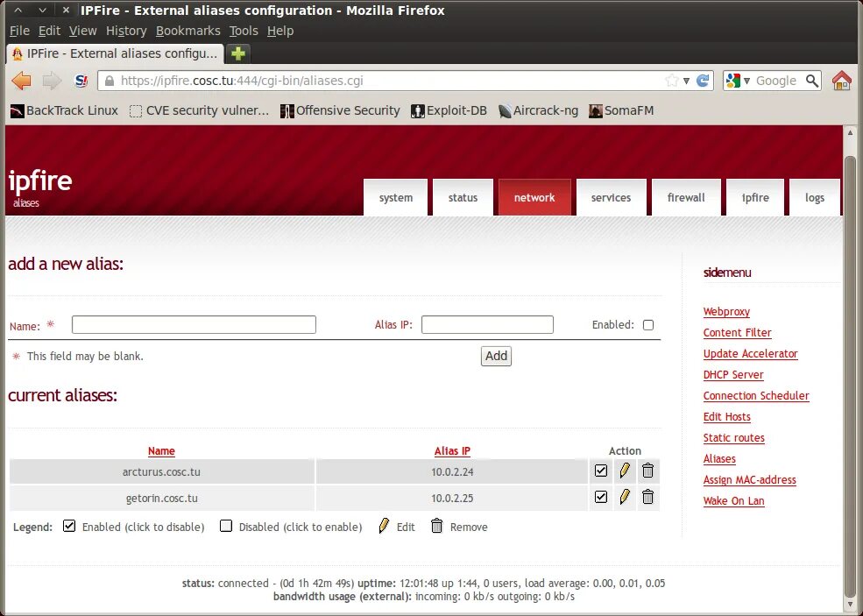The height and width of the screenshot is (616, 863).
Task: Open BackTrack Linux bookmark
Action: 64,110
